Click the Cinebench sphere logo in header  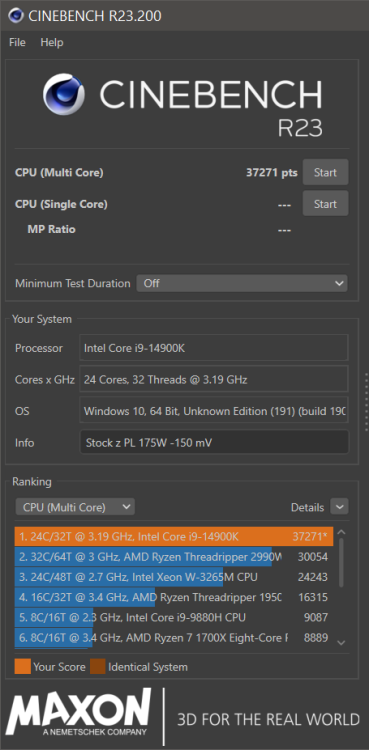coord(64,94)
